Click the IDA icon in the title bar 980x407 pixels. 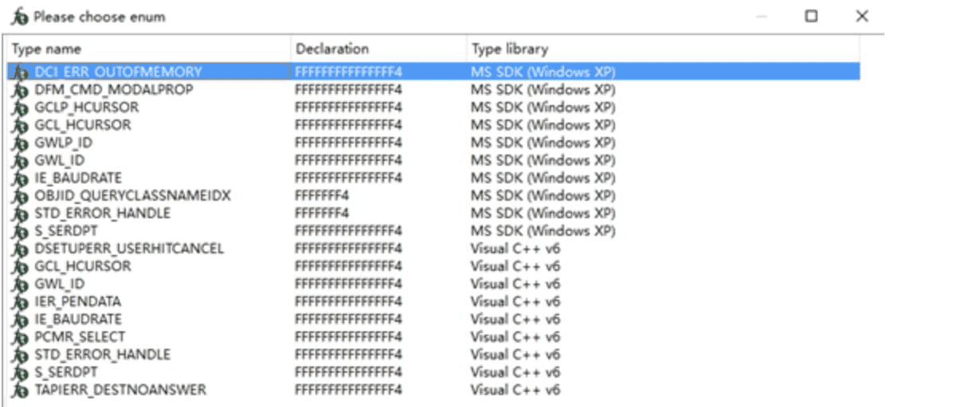21,17
